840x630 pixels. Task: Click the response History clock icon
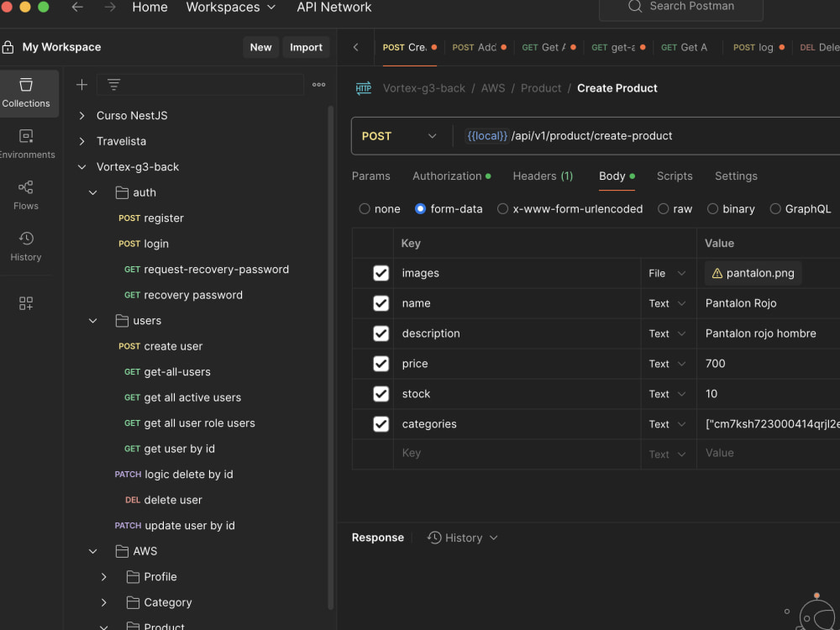tap(434, 538)
